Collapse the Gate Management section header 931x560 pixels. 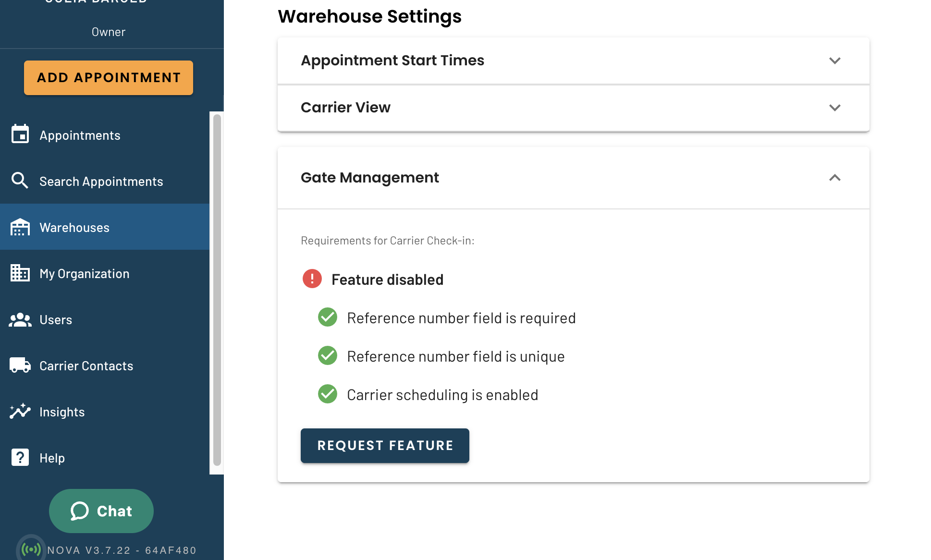(x=574, y=178)
